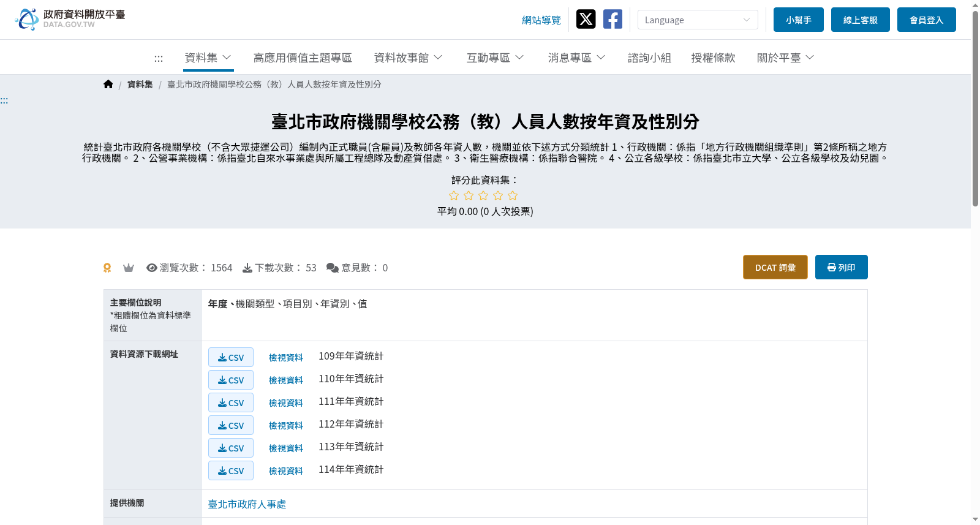Screen dimensions: 980x525
Task: Click the DATA.GOV.TW site logo
Action: 70,19
